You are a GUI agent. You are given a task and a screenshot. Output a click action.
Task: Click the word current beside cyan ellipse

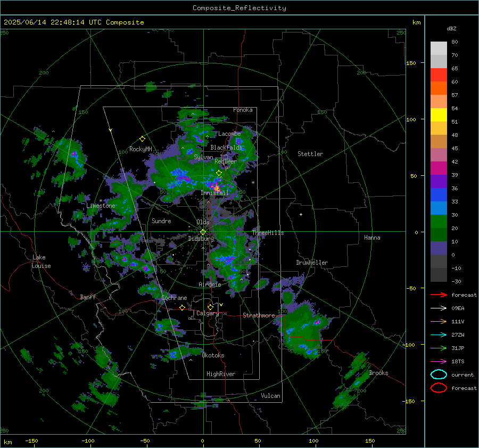point(463,374)
